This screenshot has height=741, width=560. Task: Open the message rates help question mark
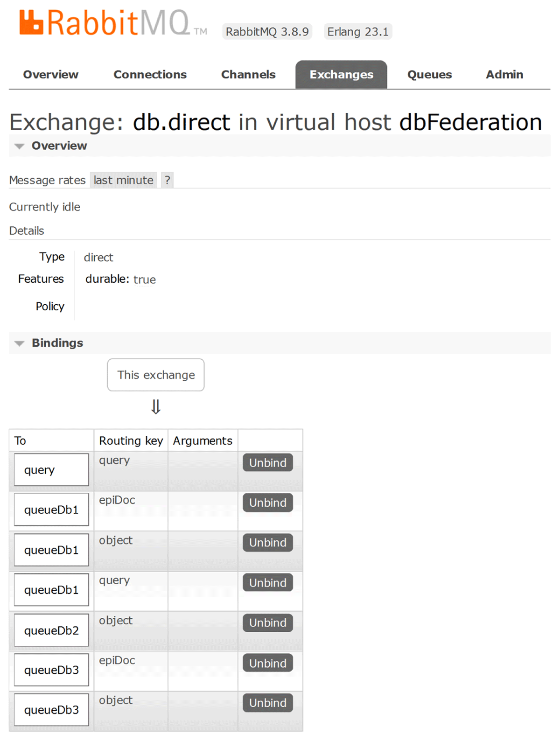(x=168, y=180)
